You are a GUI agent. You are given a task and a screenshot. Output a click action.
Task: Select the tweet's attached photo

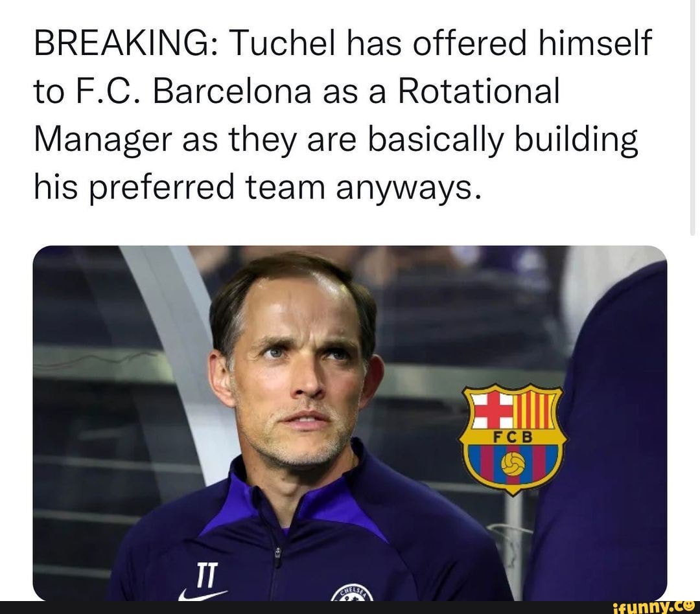pyautogui.click(x=350, y=423)
